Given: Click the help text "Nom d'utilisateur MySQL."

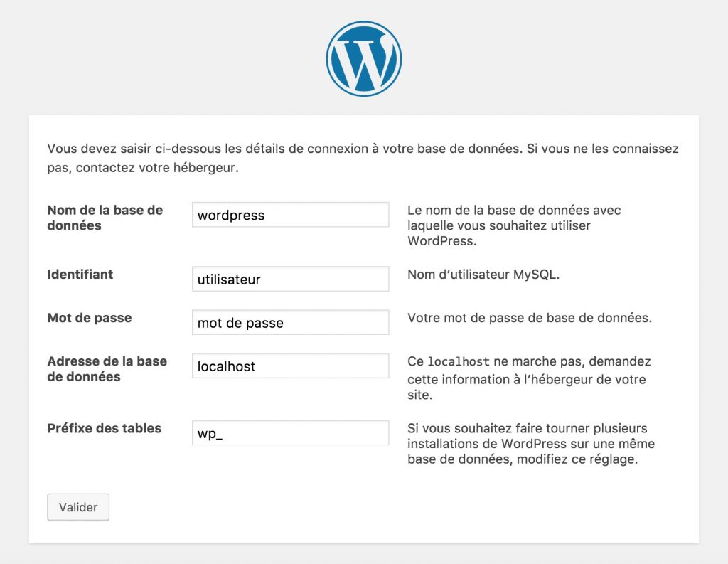Looking at the screenshot, I should click(483, 274).
